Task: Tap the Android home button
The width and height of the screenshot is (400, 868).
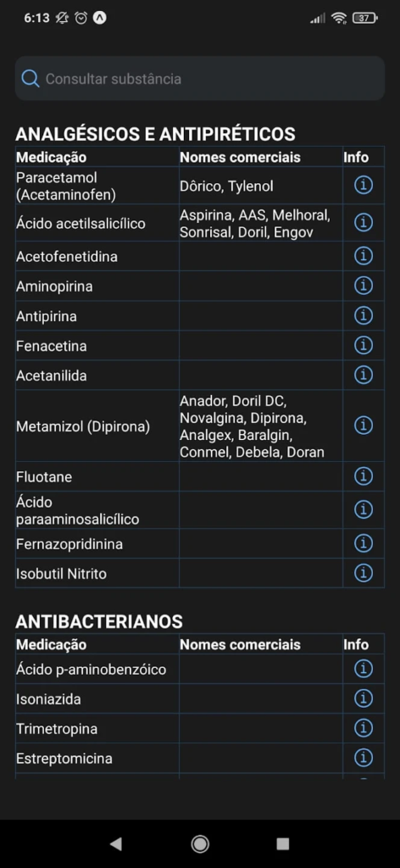Action: pyautogui.click(x=200, y=843)
